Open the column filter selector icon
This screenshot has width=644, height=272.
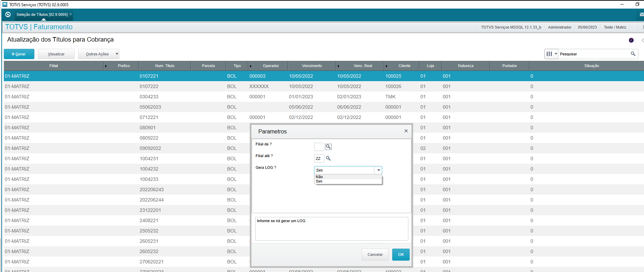pos(551,54)
